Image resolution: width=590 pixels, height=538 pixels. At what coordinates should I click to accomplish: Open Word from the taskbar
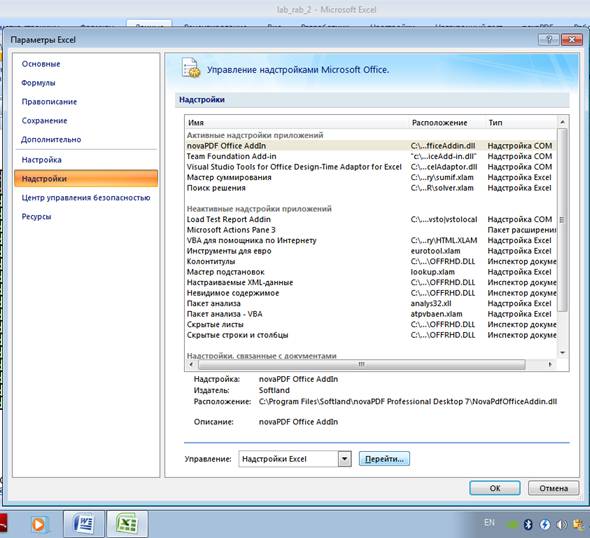tap(84, 524)
